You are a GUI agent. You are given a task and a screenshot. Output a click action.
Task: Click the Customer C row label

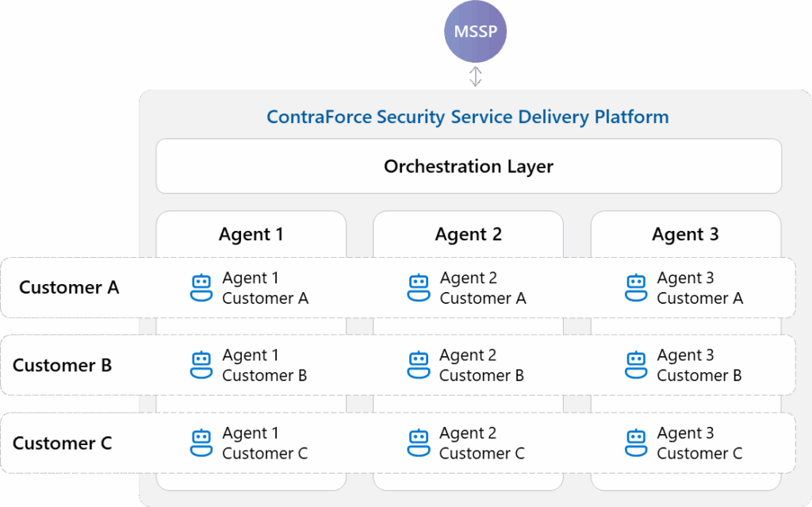(62, 443)
